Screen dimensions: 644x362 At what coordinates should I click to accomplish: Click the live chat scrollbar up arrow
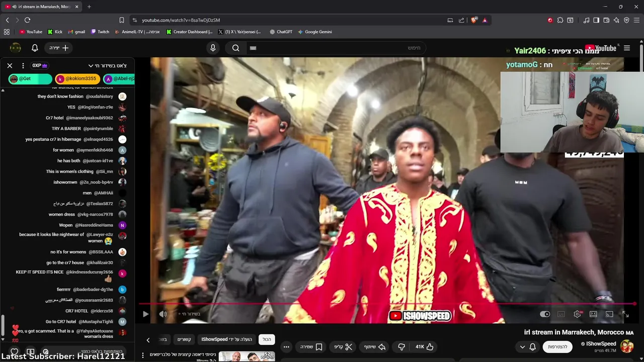click(x=3, y=90)
